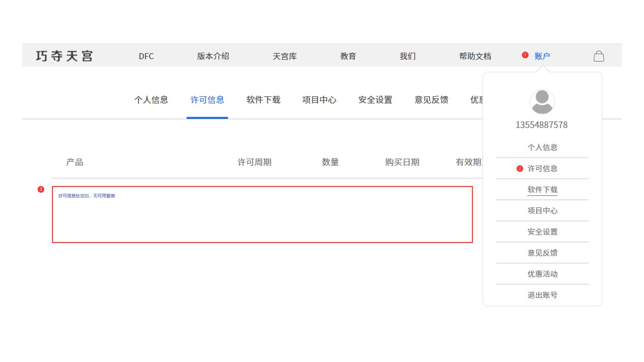Switch to the 个人信息 tab

(151, 100)
